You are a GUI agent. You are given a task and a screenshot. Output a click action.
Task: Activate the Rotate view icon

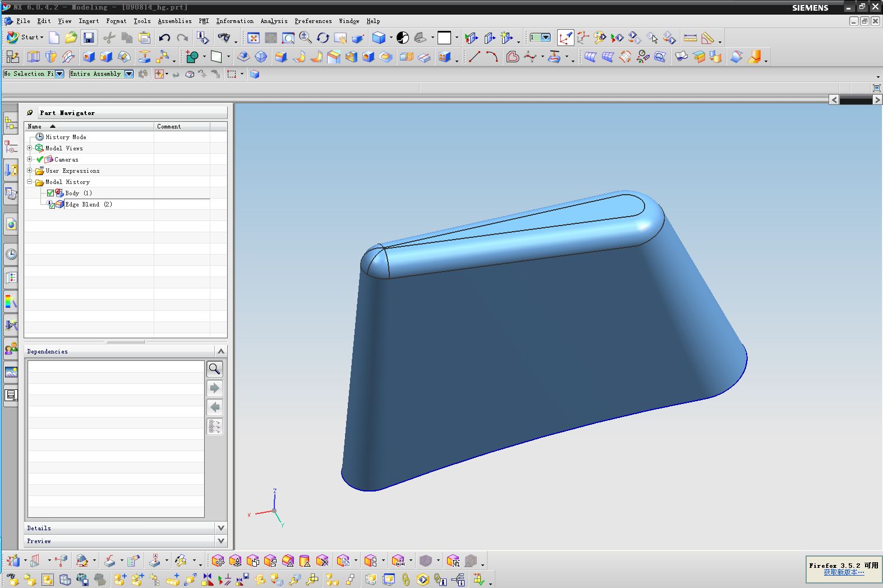coord(323,38)
